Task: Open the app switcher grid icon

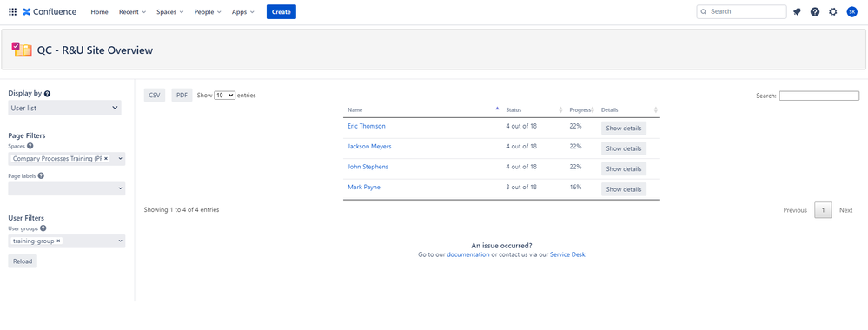Action: coord(13,11)
